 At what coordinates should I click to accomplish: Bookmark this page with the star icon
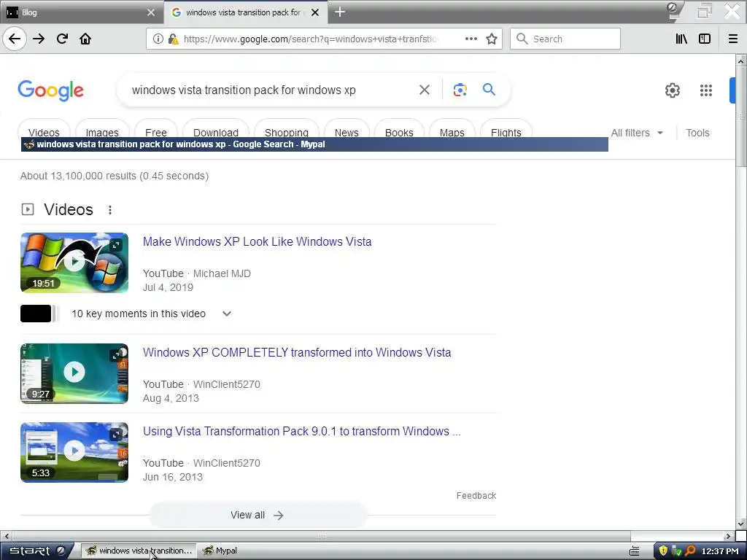pos(492,39)
